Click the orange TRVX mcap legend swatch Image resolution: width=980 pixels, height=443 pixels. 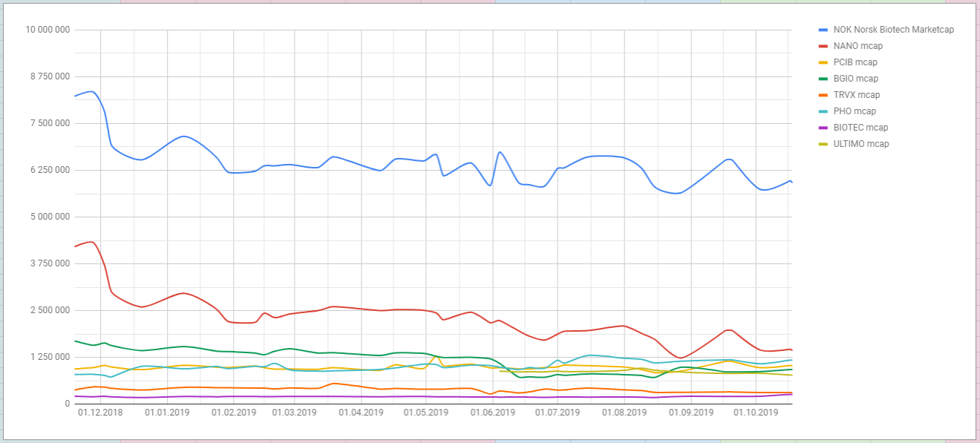click(823, 95)
